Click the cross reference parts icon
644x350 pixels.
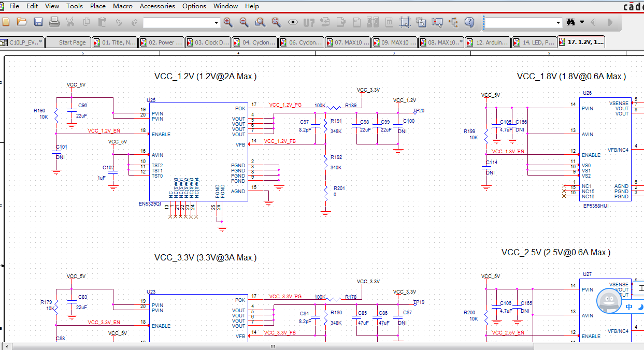tap(373, 22)
